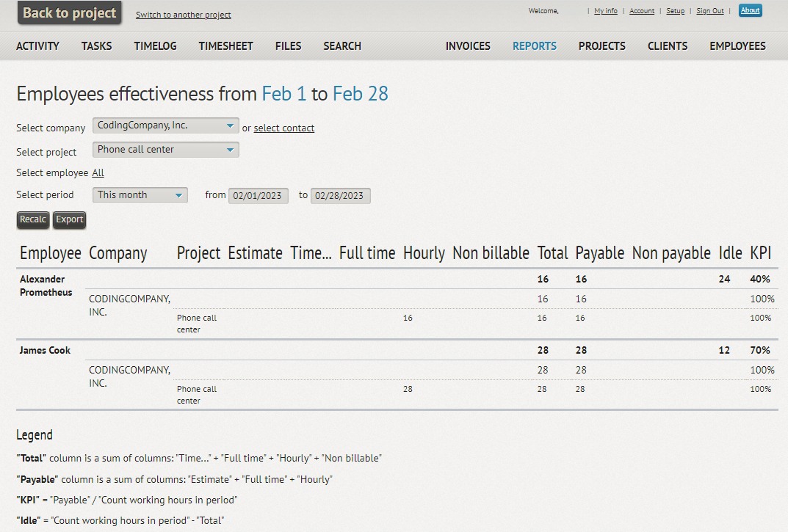Click the from date field 02/01/2023
788x532 pixels.
point(259,196)
